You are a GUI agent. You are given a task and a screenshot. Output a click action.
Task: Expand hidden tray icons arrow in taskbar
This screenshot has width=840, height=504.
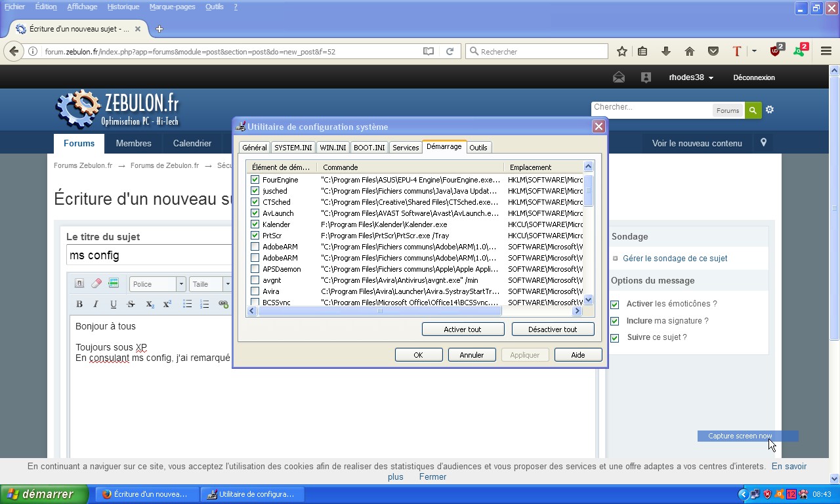tap(743, 494)
